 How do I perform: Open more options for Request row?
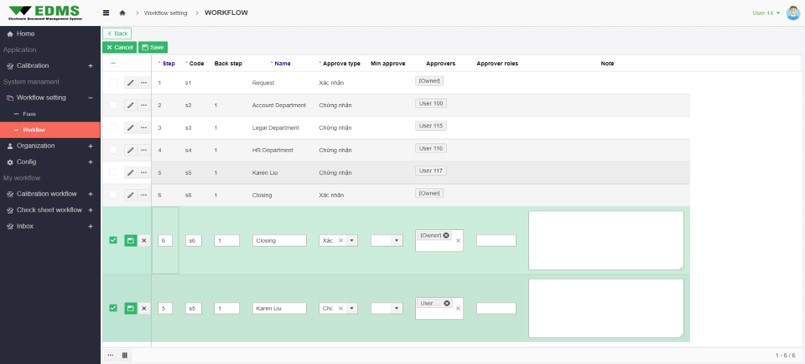point(144,83)
